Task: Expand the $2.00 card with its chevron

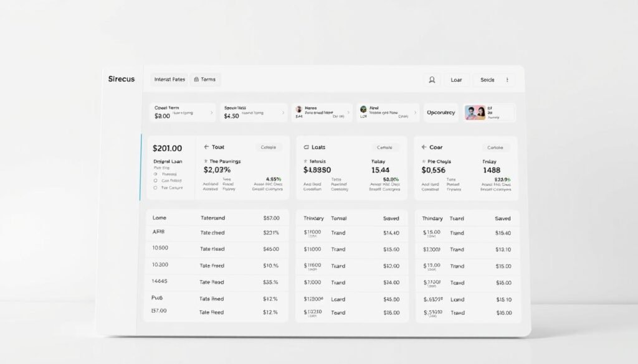Action: [x=212, y=113]
